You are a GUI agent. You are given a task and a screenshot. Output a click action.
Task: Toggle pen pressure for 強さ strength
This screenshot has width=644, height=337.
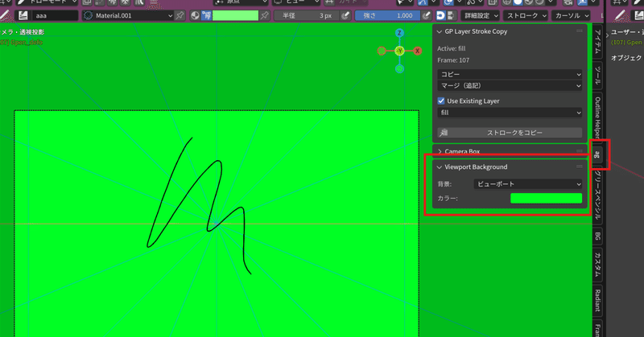click(427, 15)
